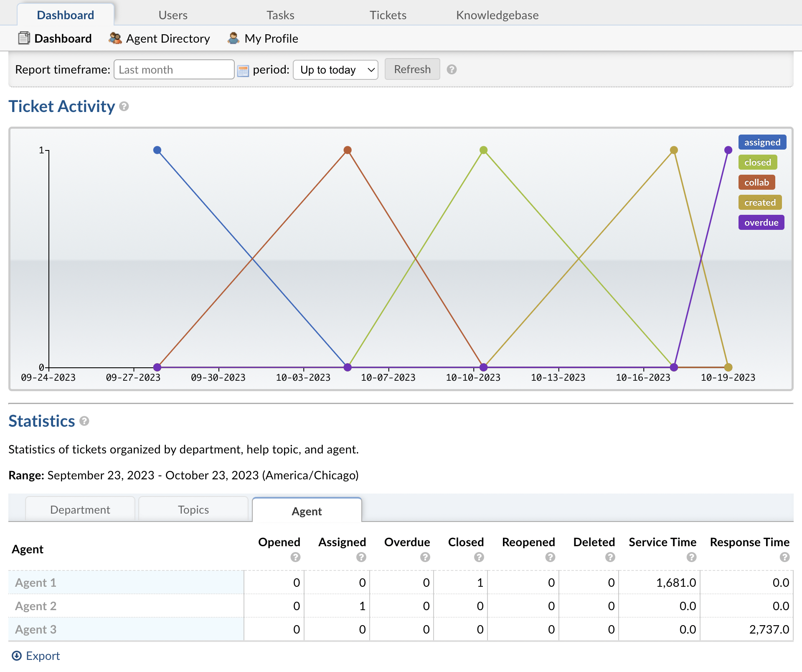The height and width of the screenshot is (672, 802).
Task: Click the calendar date picker icon
Action: click(x=243, y=70)
